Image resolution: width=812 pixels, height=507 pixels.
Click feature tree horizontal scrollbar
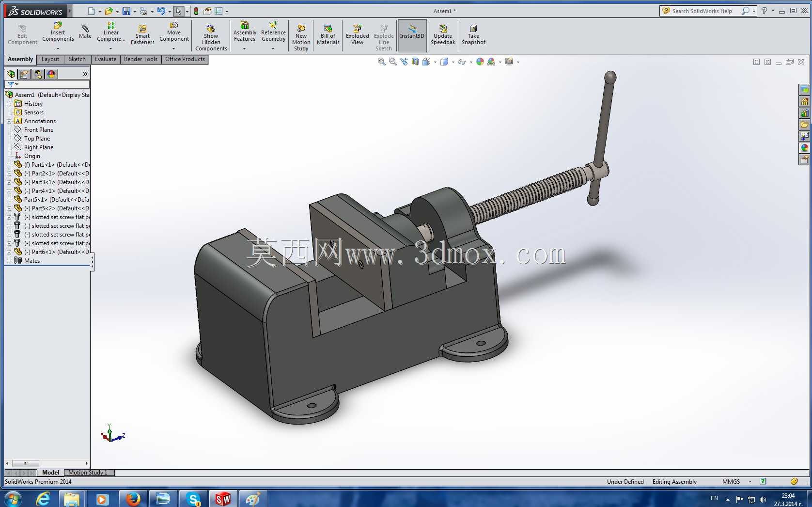coord(47,463)
